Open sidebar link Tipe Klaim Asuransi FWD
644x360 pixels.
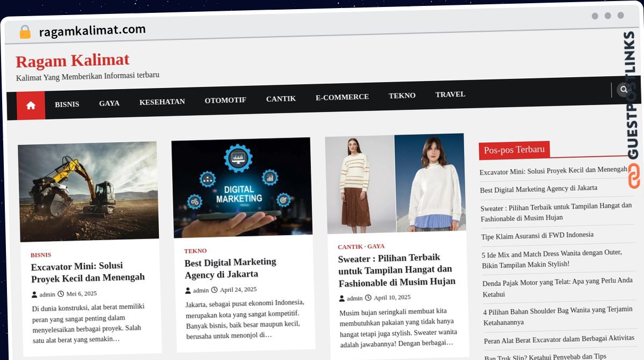point(537,235)
